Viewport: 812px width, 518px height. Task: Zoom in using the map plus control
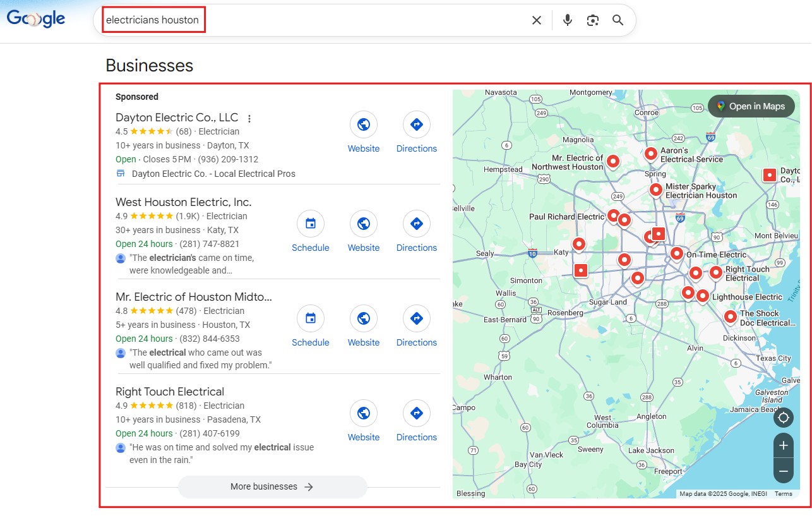coord(783,446)
